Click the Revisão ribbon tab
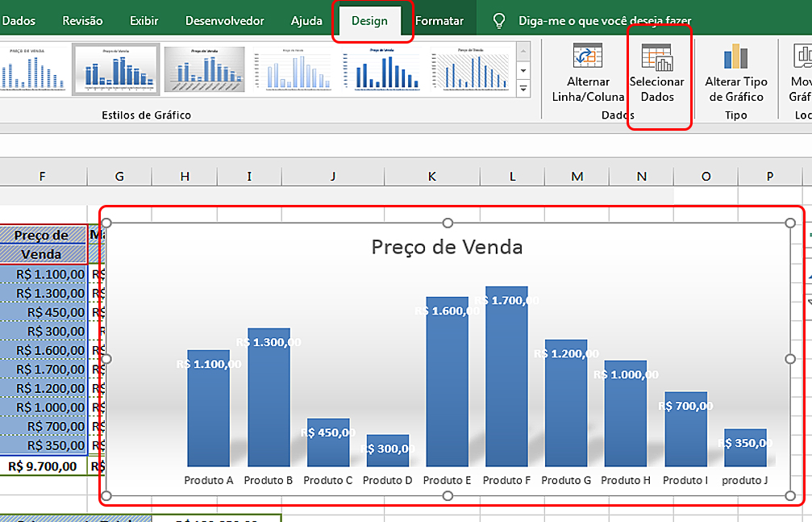Screen dimensions: 812x522 (x=82, y=21)
